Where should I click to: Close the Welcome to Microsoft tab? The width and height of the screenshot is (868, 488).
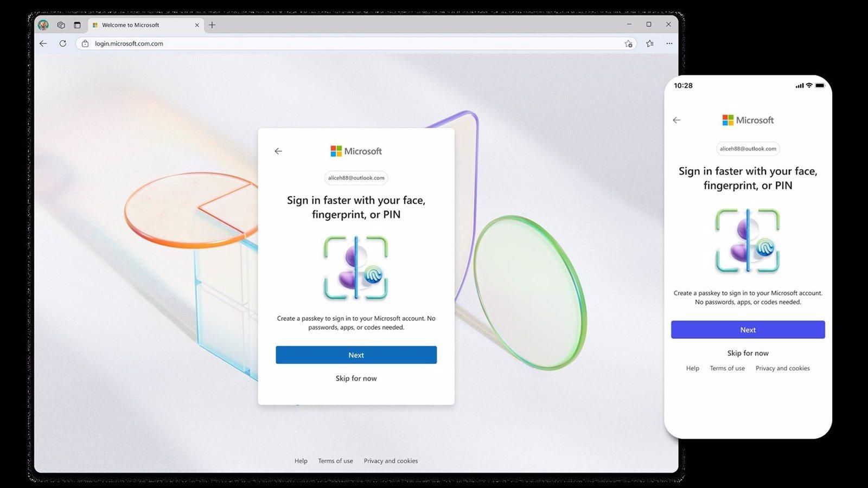click(x=197, y=25)
